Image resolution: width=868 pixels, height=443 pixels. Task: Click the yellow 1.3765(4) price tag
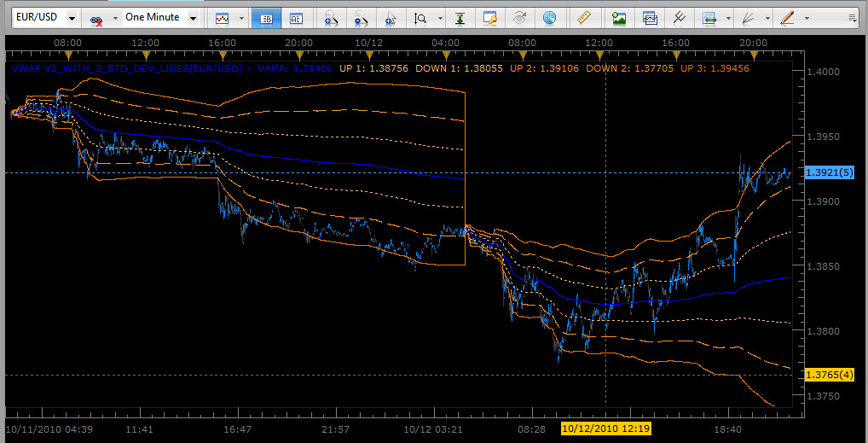[830, 376]
